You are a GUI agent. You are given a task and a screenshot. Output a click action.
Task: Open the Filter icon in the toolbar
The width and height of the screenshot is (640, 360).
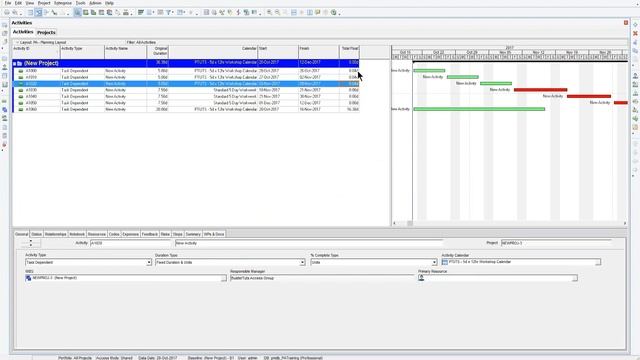click(x=168, y=13)
